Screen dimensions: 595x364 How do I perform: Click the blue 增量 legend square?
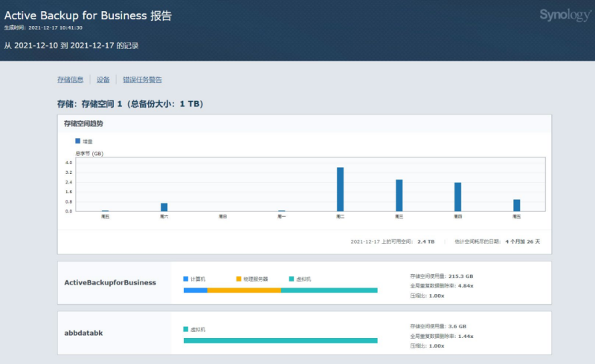tap(78, 141)
